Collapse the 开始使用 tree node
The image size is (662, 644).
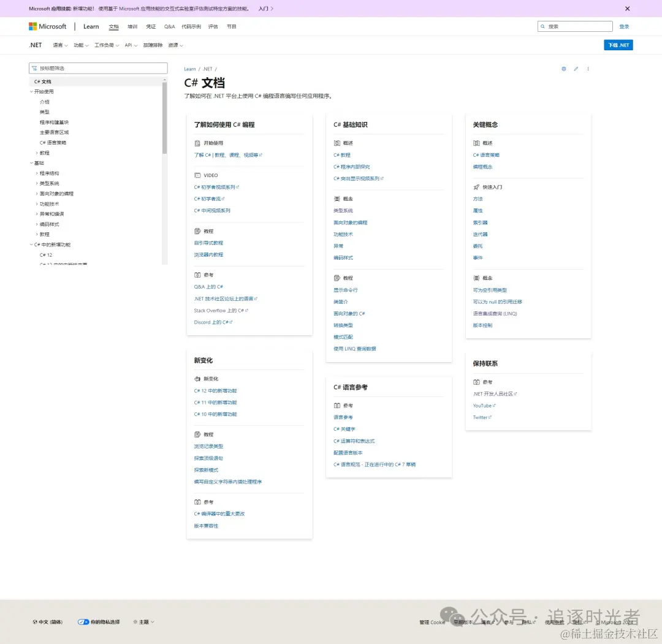click(31, 91)
